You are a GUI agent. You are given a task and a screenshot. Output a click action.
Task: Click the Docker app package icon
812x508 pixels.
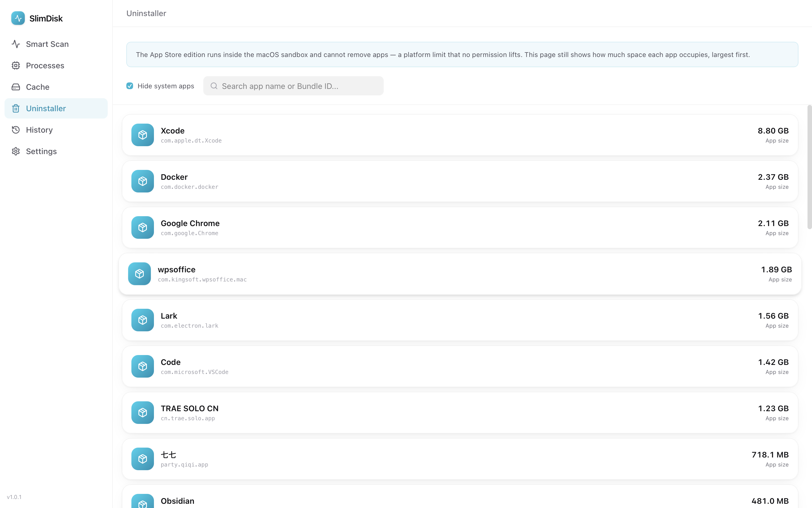point(143,181)
